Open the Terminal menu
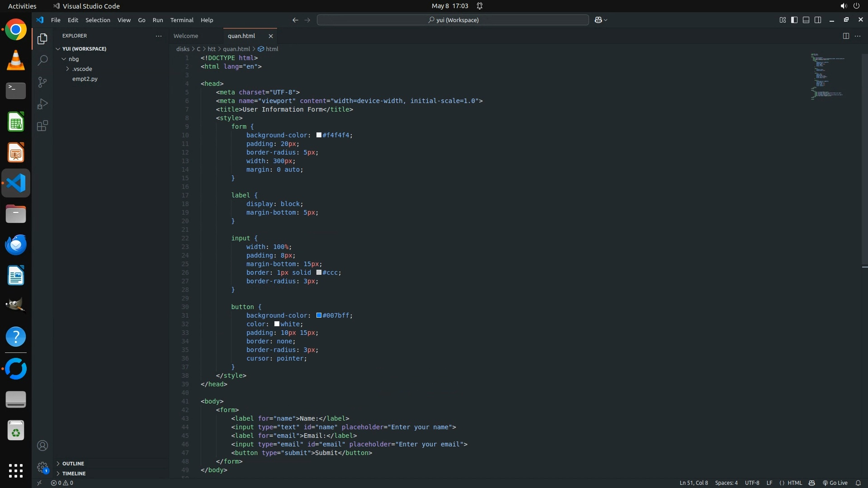This screenshot has width=868, height=488. tap(182, 20)
